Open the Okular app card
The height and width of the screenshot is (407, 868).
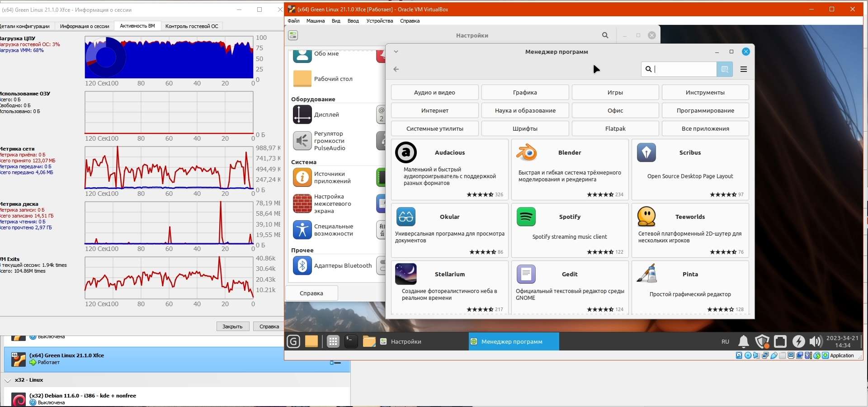[449, 230]
